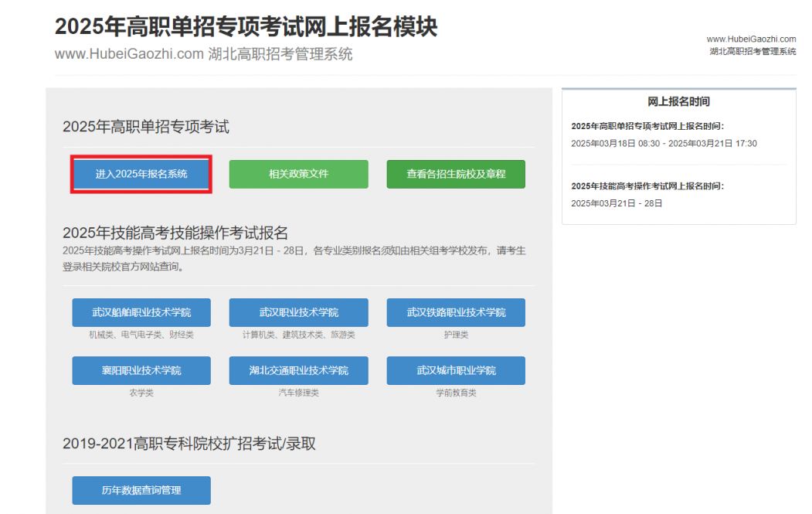Click heading 2019-2021高职专科院校扩招考试/录取
The image size is (812, 514).
point(189,444)
